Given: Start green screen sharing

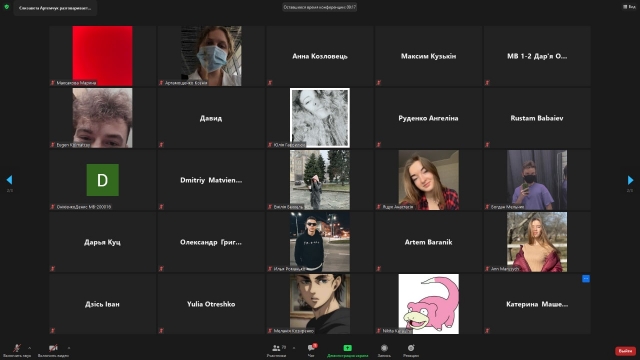Looking at the screenshot, I should (347, 350).
